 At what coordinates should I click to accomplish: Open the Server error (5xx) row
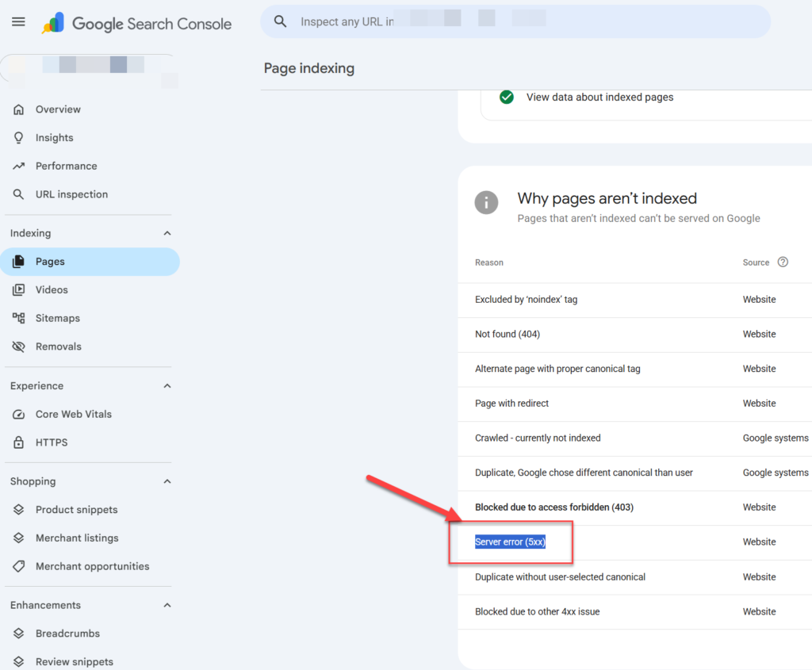(635, 542)
